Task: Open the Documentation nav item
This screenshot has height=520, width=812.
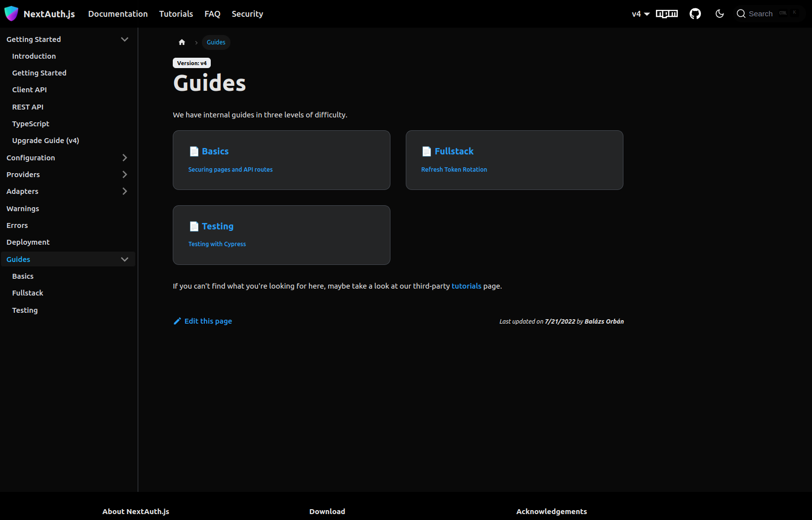Action: (118, 14)
